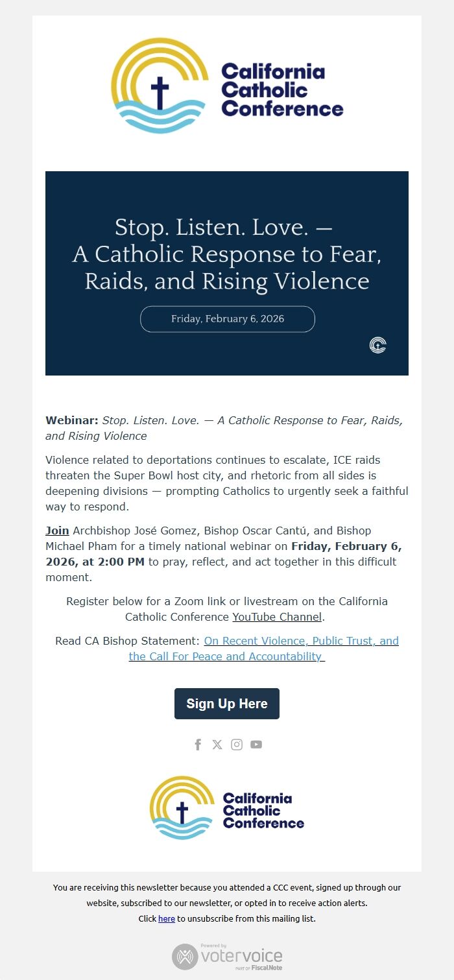454x980 pixels.
Task: Select the Stop. Listen. Love. banner image
Action: 227,254
